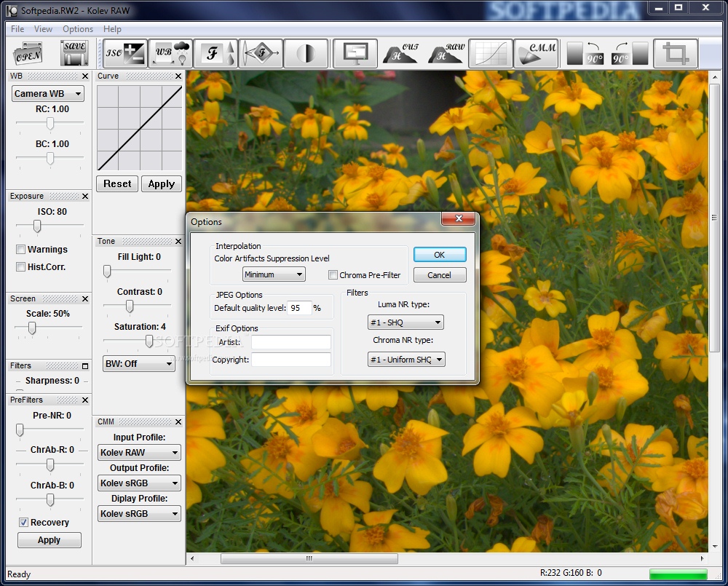728x586 pixels.
Task: Rotate image 90° clockwise icon
Action: click(x=630, y=53)
